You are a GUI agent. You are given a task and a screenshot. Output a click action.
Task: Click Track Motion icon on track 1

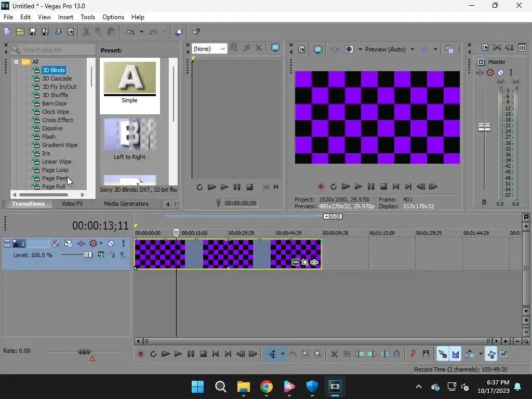68,243
